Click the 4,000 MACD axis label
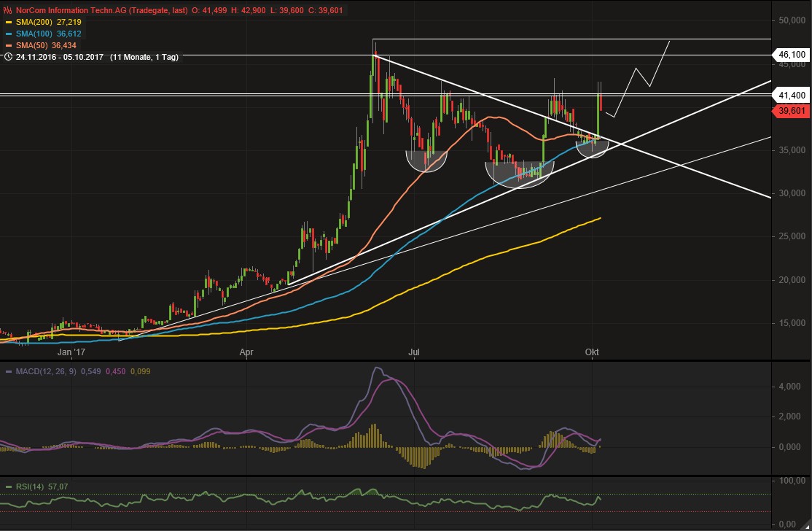Viewport: 812px width, 531px height. [x=789, y=387]
